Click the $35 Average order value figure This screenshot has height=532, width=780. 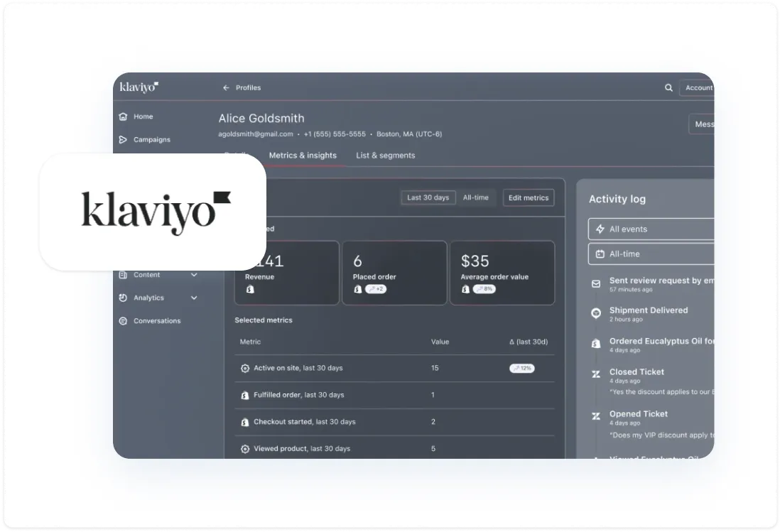coord(475,261)
